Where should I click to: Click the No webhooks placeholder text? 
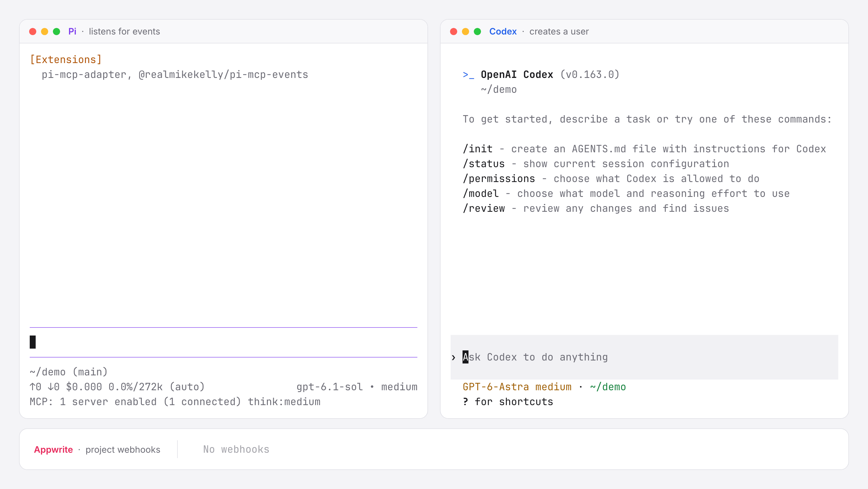[236, 449]
